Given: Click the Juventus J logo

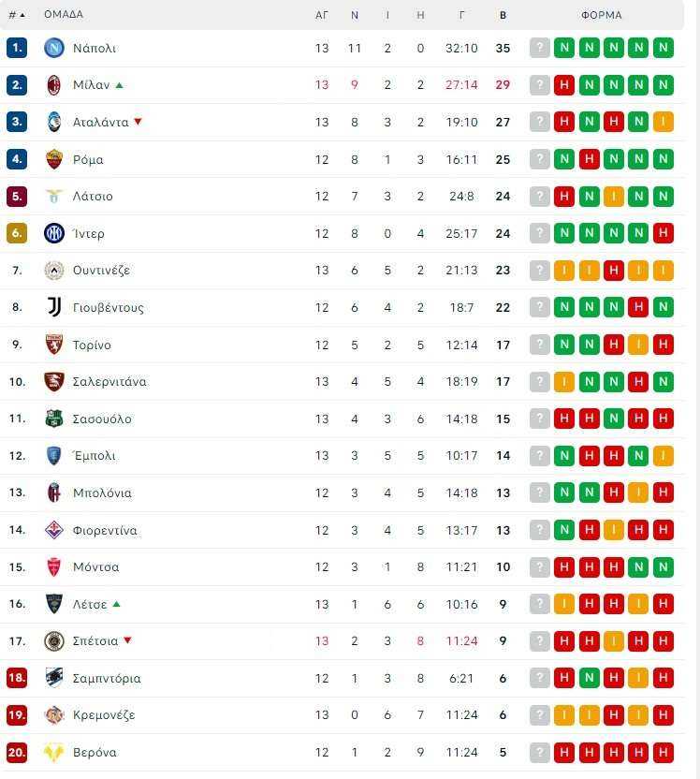Looking at the screenshot, I should click(54, 307).
